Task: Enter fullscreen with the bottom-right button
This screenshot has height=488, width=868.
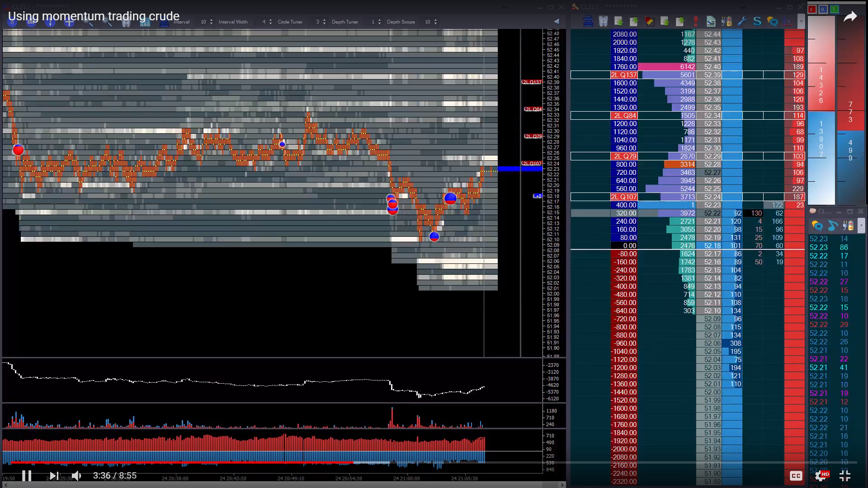Action: pos(844,475)
